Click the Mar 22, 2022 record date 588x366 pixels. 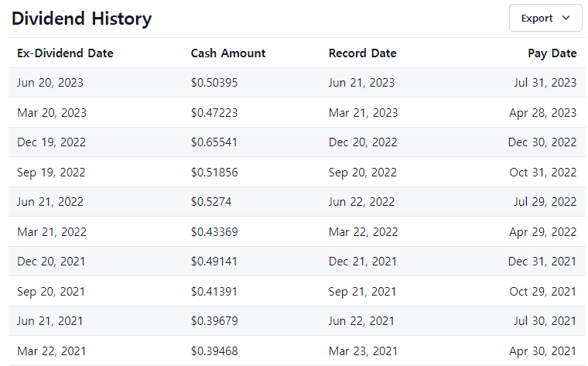pos(363,232)
